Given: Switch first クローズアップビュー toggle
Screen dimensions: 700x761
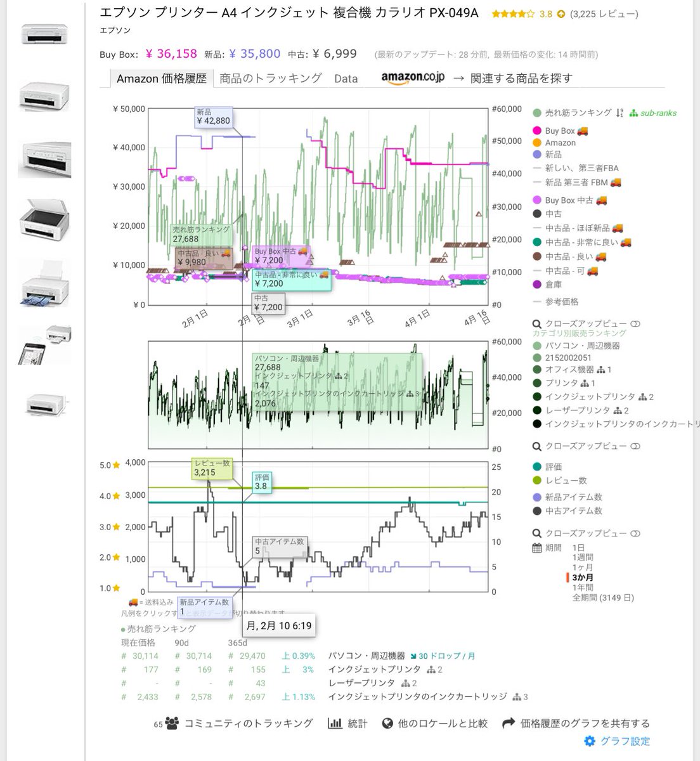Looking at the screenshot, I should 635,323.
